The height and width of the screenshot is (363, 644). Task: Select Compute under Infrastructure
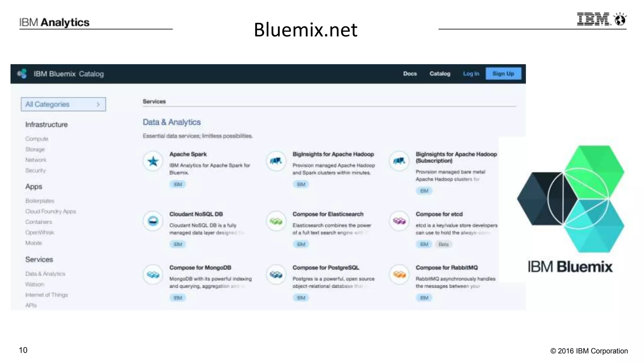point(37,139)
